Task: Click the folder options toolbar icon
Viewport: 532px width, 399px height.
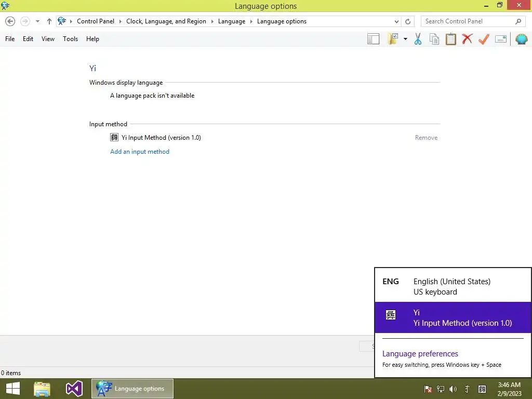Action: coord(393,39)
